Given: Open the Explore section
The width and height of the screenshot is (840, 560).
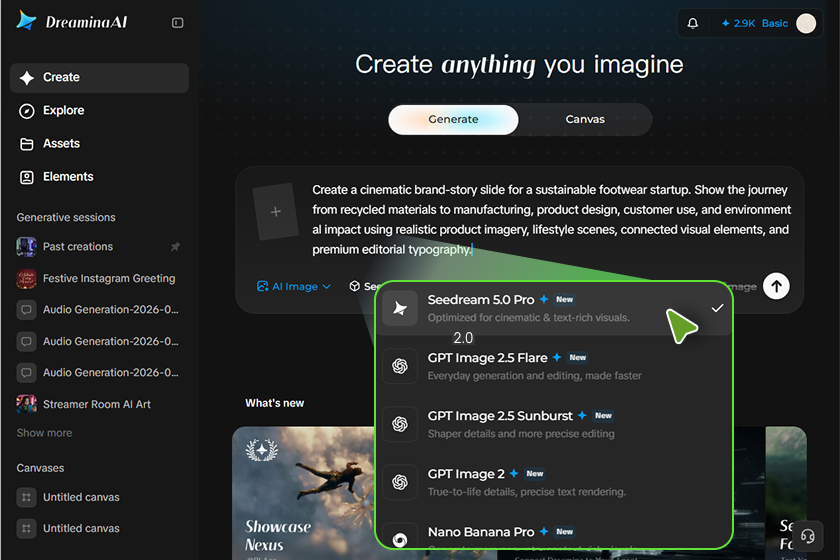Looking at the screenshot, I should tap(100, 111).
